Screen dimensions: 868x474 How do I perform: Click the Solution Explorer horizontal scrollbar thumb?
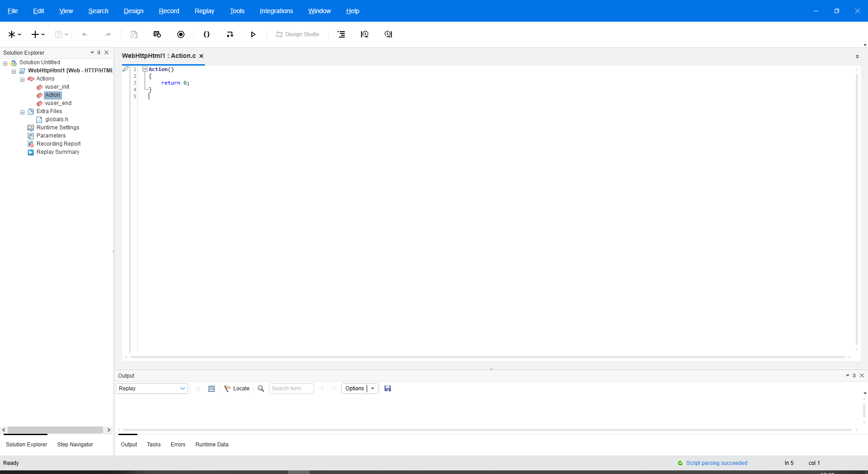pos(55,430)
